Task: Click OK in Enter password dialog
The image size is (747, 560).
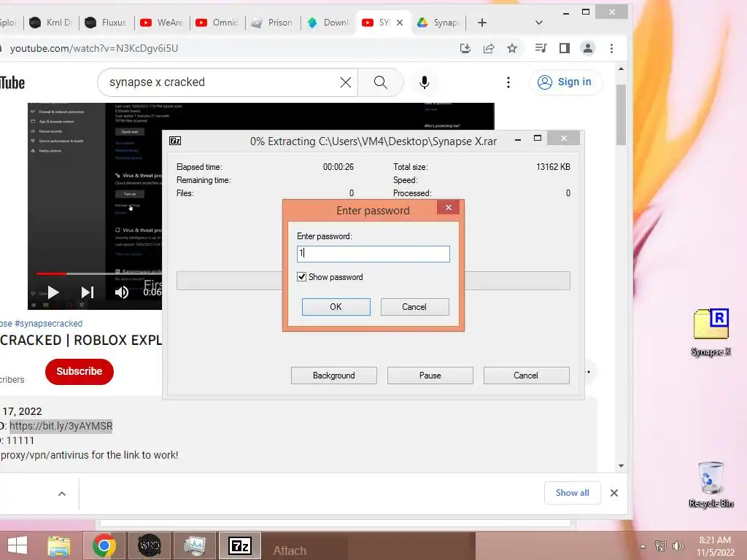Action: pos(336,307)
